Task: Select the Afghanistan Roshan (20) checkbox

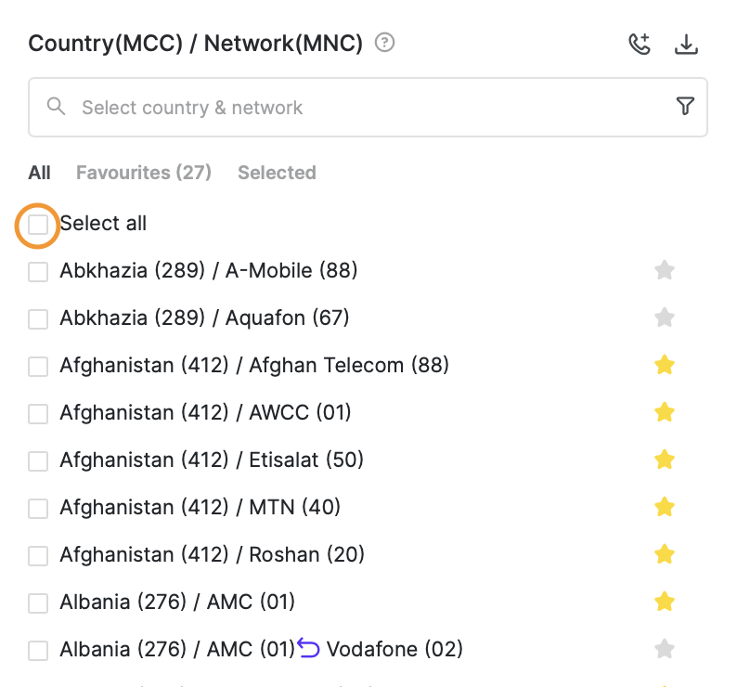Action: coord(38,556)
